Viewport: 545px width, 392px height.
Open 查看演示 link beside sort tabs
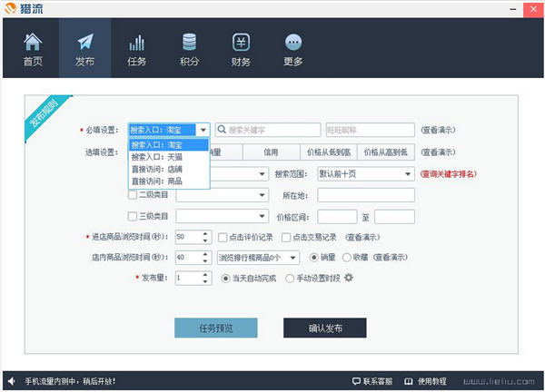pos(438,152)
